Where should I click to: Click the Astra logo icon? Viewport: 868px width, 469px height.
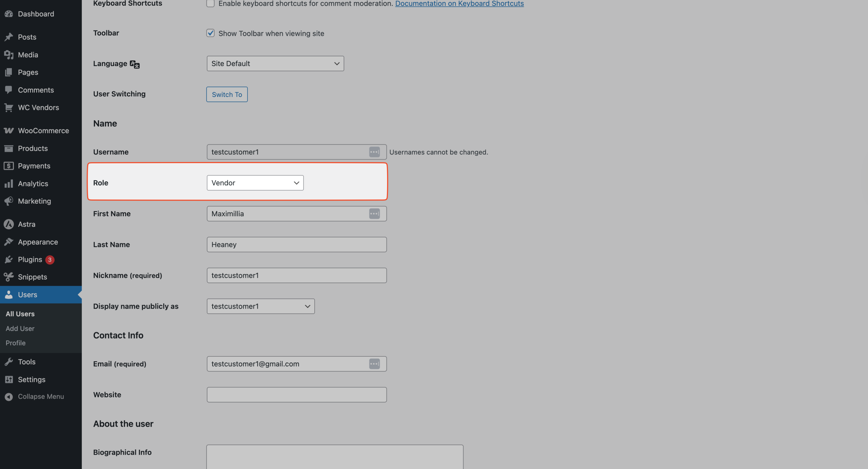point(9,224)
